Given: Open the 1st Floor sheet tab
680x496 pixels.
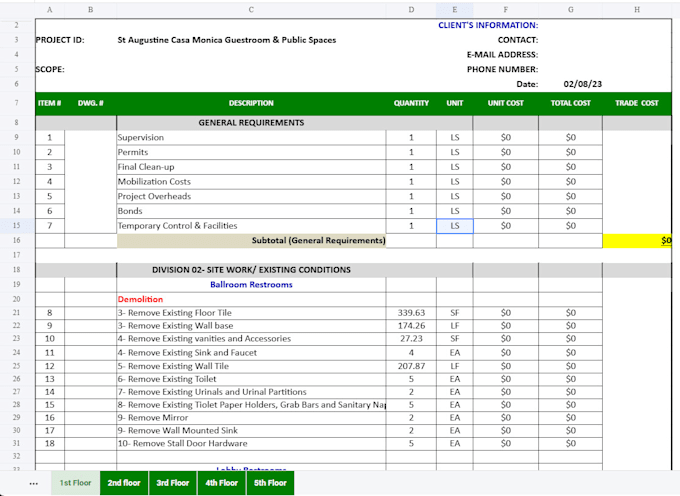Looking at the screenshot, I should [75, 483].
